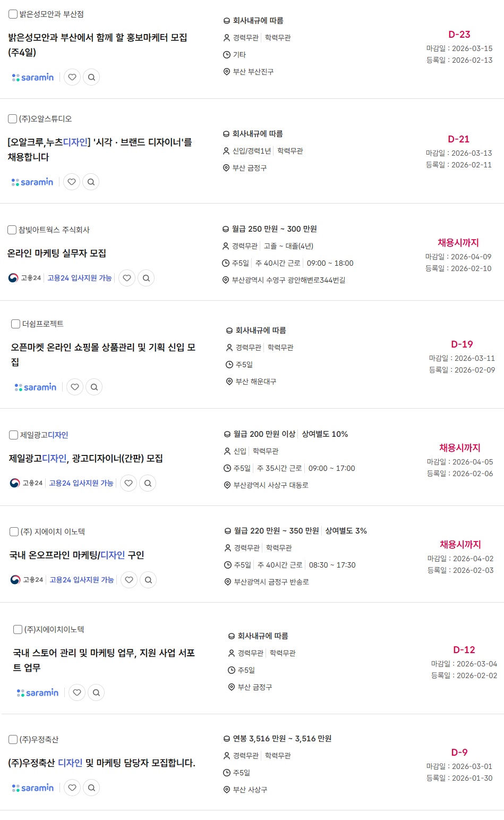Click the saramin logo under 더쉼프로젝트 posting
Viewport: 504px width, 820px height.
pos(36,387)
